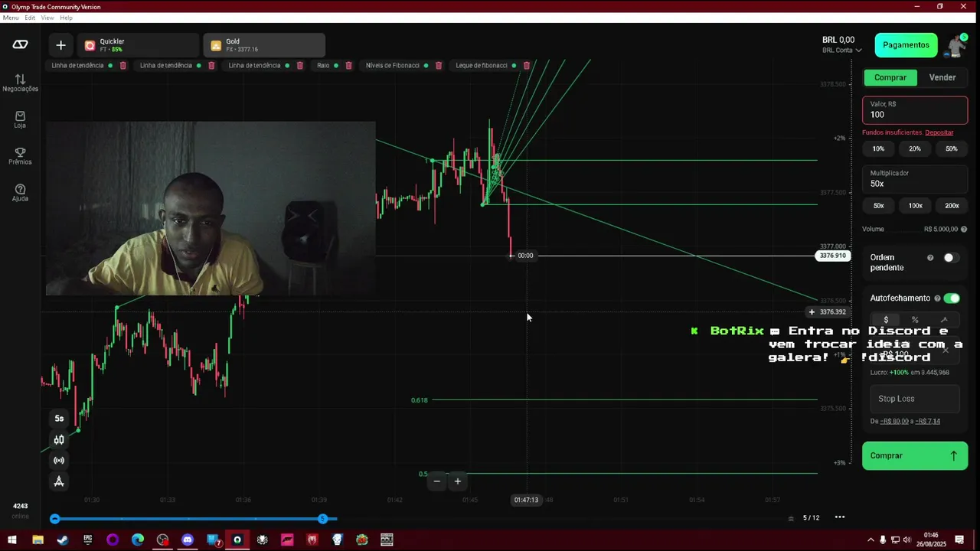
Task: Zoom out chart with minus button
Action: click(437, 481)
